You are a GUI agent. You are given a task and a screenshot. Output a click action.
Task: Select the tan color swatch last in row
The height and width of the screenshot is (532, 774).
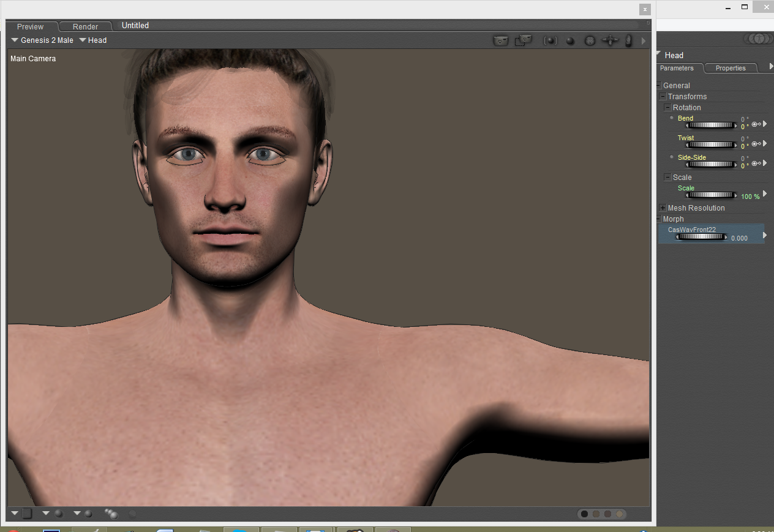(x=619, y=514)
